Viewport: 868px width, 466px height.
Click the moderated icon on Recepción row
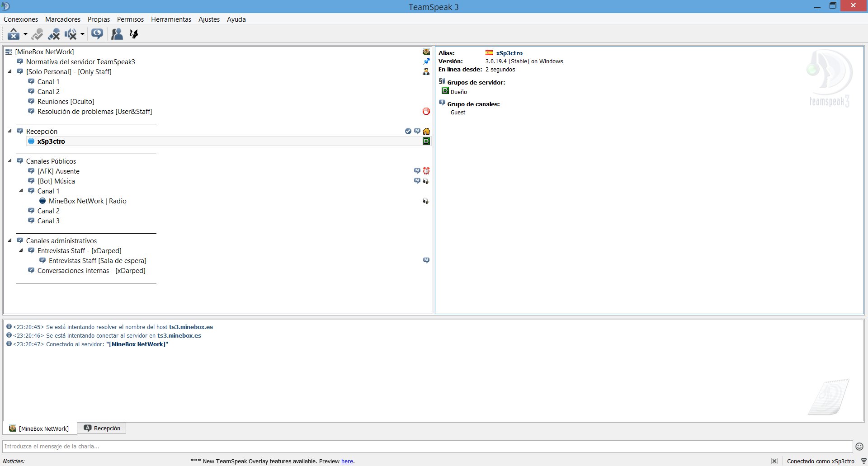417,131
